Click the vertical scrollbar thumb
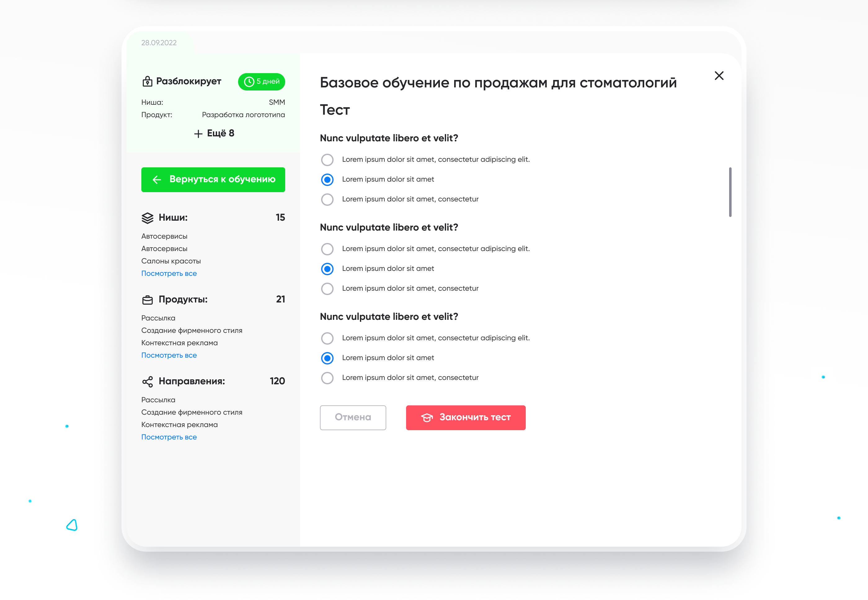The image size is (868, 600). (730, 192)
